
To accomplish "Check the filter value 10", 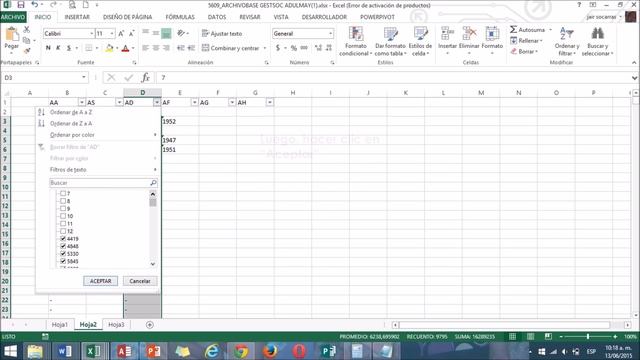I will (63, 216).
